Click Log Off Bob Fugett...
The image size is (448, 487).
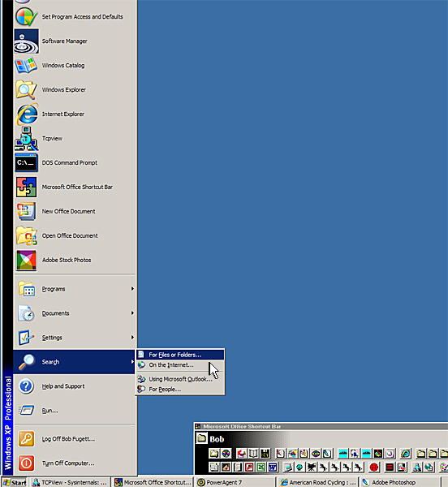[x=75, y=439]
